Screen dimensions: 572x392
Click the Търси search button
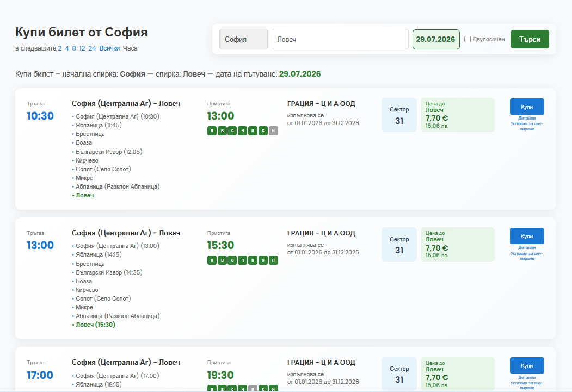(530, 39)
